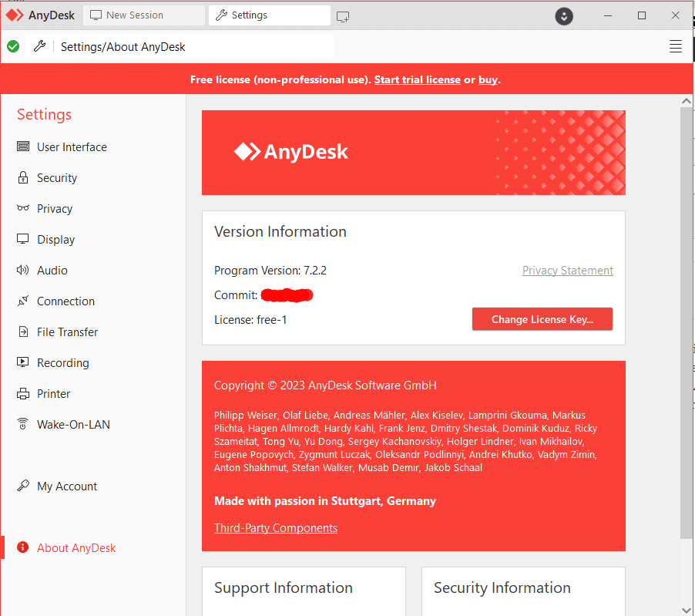The image size is (695, 616).
Task: Go to Recording settings
Action: coord(63,363)
